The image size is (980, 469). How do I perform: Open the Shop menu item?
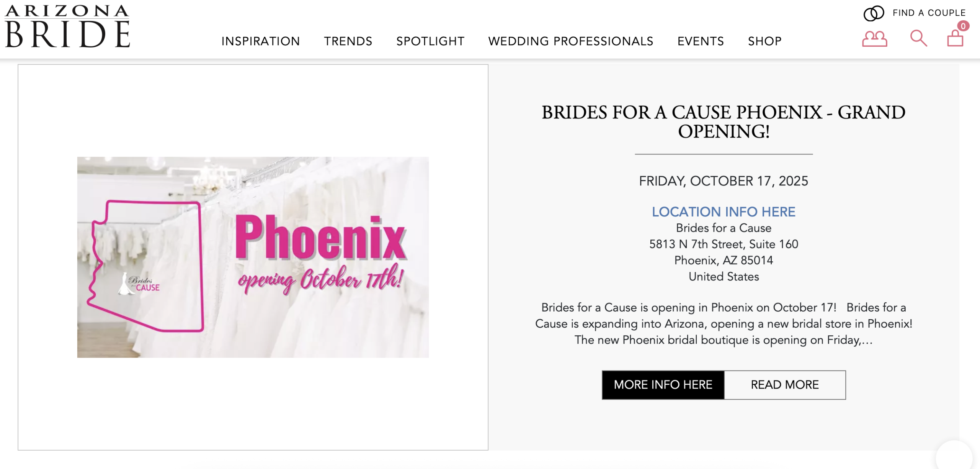764,41
